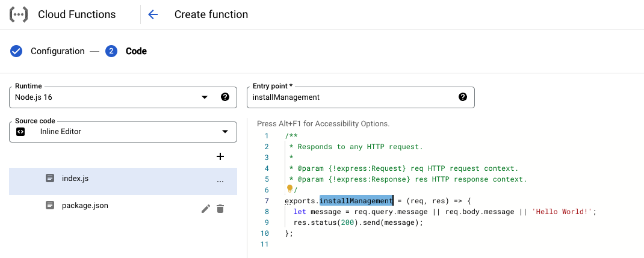
Task: Click highlighted installManagement in code
Action: pos(356,201)
